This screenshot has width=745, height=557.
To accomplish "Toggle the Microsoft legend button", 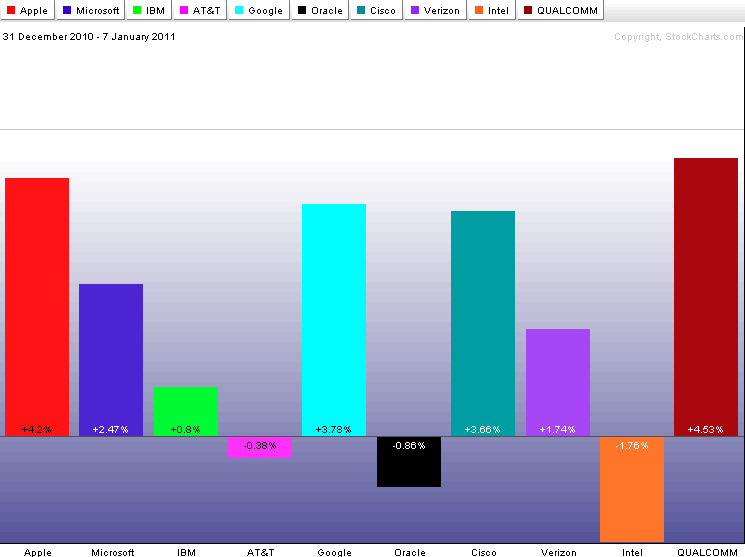I will pos(91,10).
